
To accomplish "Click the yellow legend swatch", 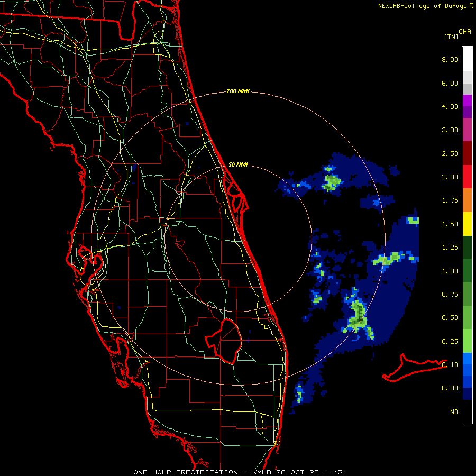I will [x=467, y=224].
